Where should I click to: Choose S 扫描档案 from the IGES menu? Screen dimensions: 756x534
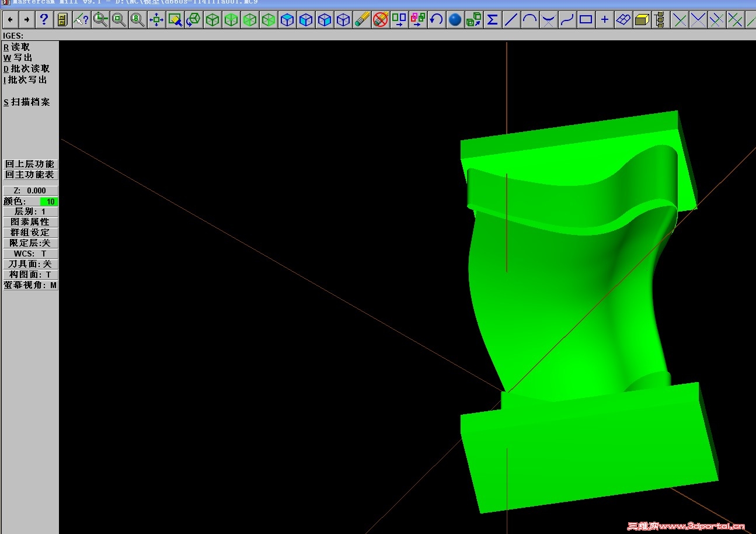[27, 102]
